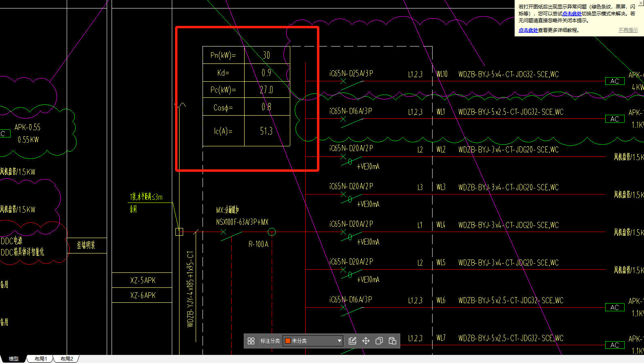Click the 不再提示 link
644x363 pixels.
[x=628, y=30]
